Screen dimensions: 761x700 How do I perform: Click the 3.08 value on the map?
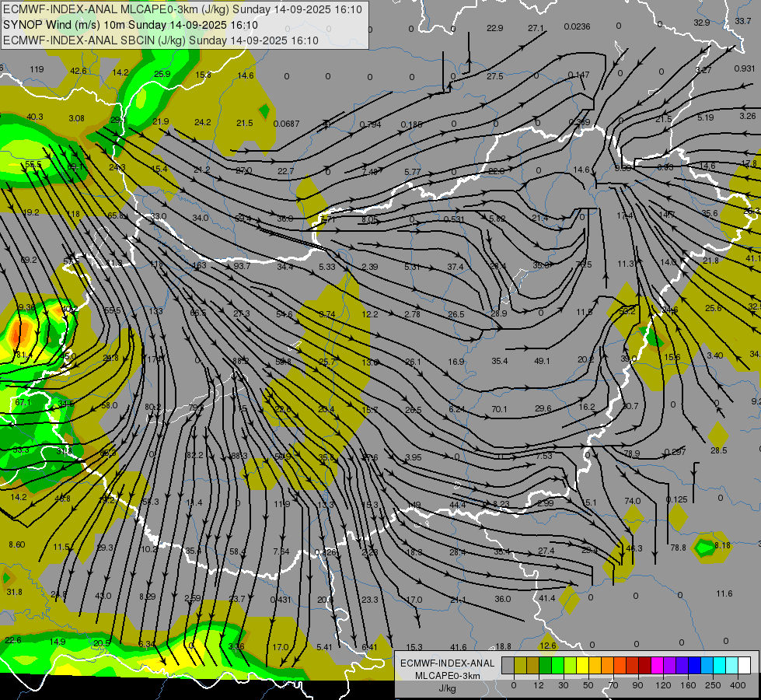77,118
